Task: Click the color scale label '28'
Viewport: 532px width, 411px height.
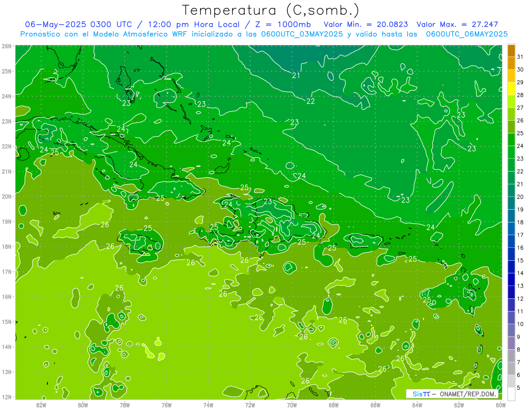Action: (x=520, y=95)
